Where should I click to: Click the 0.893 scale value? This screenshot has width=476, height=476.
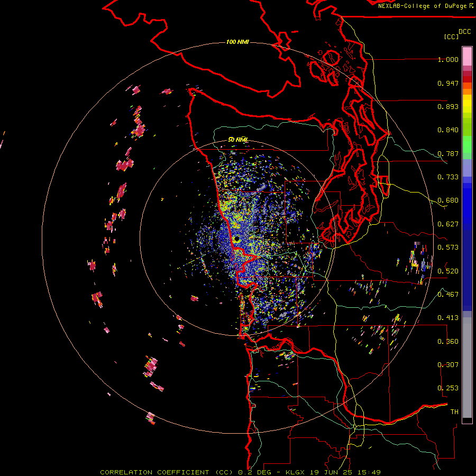pyautogui.click(x=448, y=106)
